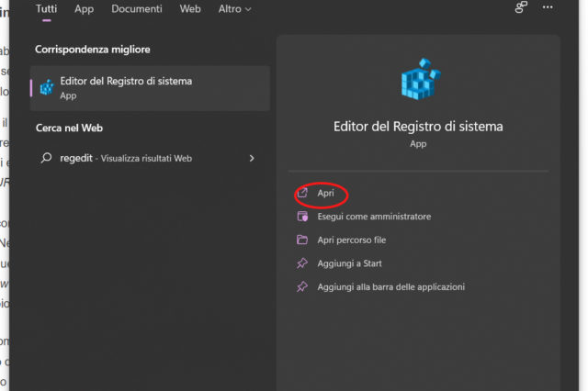
Task: Click the pin icon for taskbar option
Action: 301,286
